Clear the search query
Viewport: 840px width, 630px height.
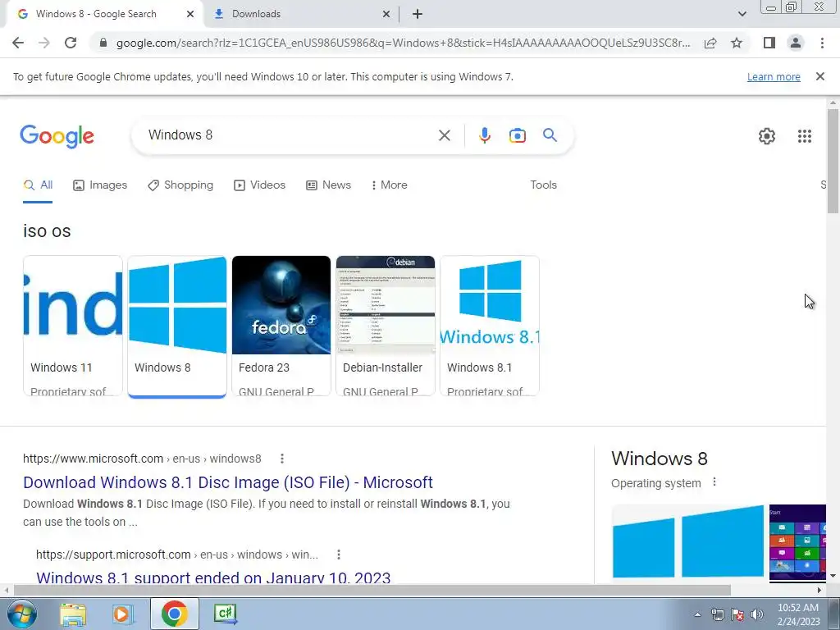coord(444,135)
